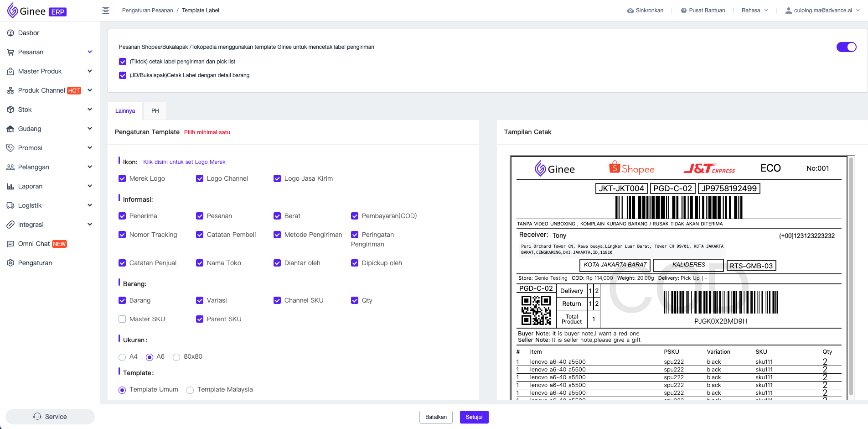868x429 pixels.
Task: Switch to the Lainnya tab
Action: pos(125,111)
